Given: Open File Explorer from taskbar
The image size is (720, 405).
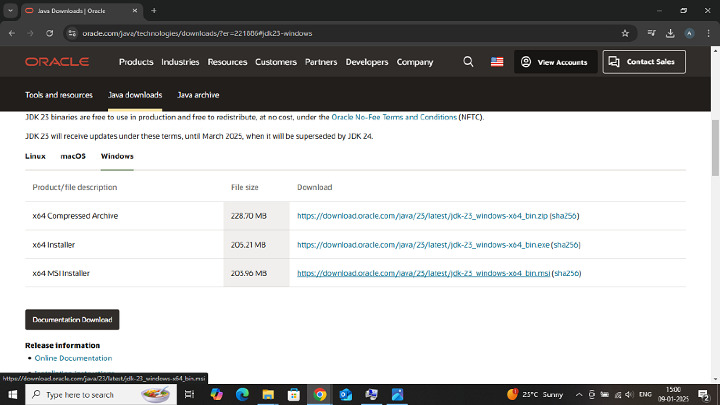Looking at the screenshot, I should (x=268, y=394).
